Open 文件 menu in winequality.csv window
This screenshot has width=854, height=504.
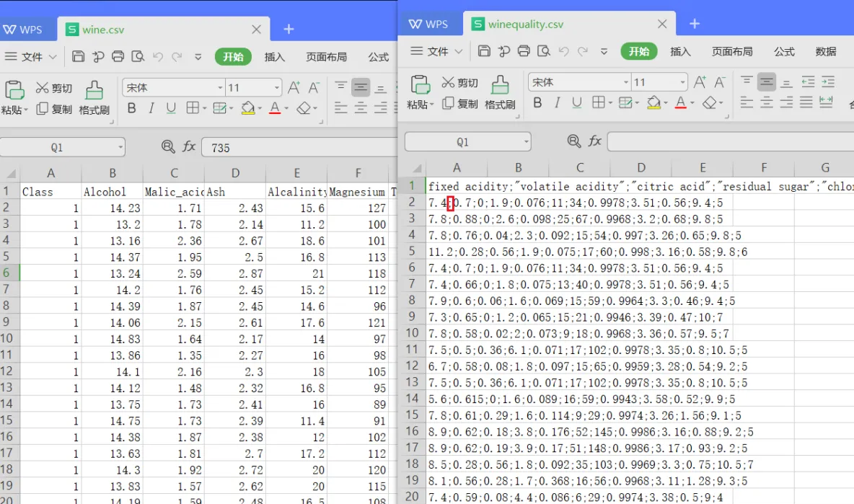[x=436, y=51]
